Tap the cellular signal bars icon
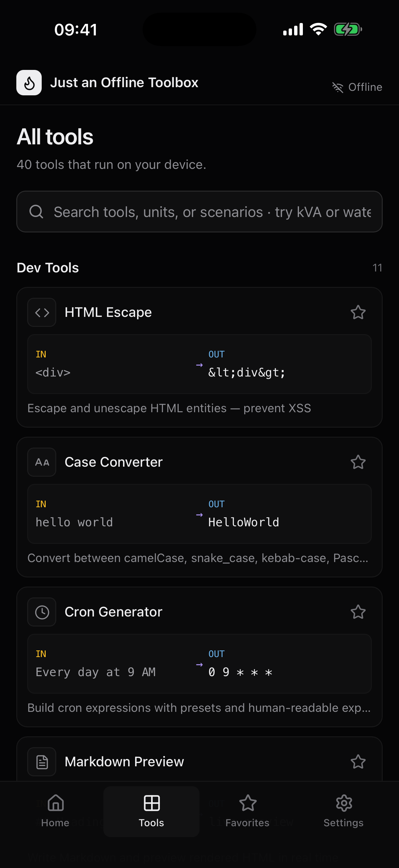 (293, 29)
